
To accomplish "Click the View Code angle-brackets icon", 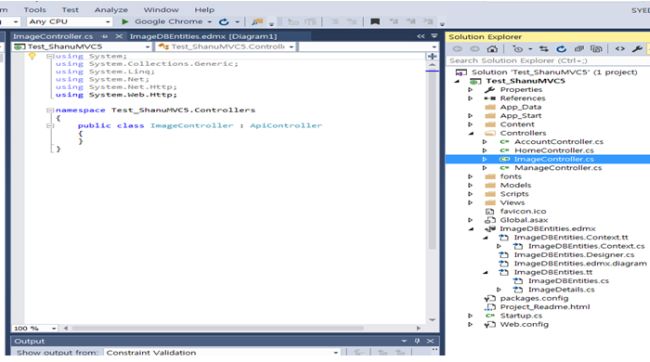I will point(620,49).
